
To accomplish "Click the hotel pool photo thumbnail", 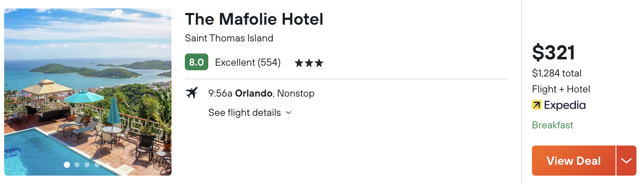I will point(88,92).
